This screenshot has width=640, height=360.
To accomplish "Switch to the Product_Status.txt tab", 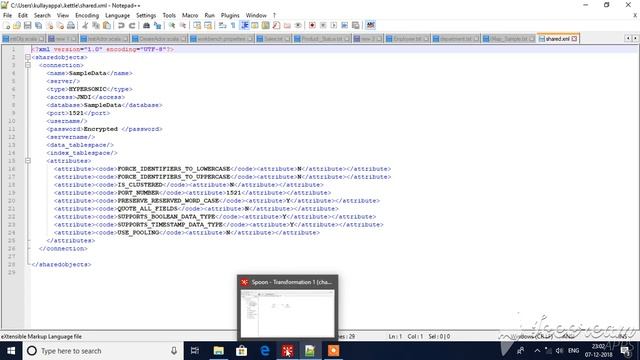I will (322, 39).
